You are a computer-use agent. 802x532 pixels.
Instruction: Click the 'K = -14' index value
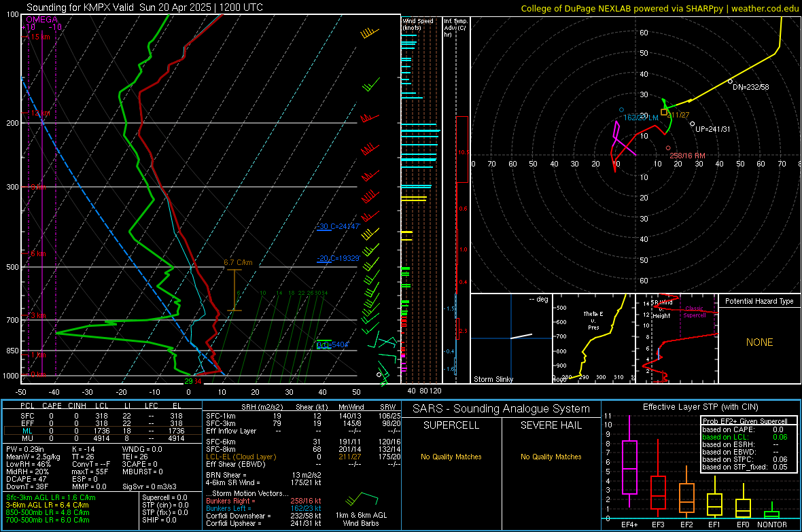[x=84, y=449]
